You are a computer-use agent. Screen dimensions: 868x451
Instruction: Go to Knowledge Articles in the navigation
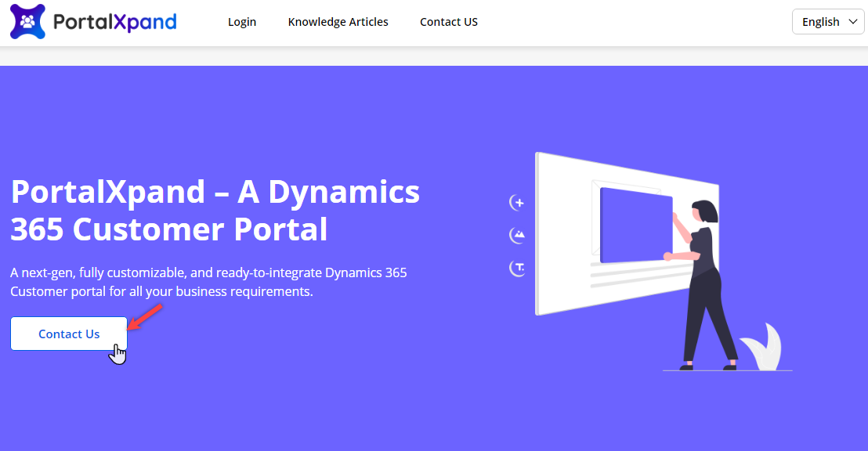click(x=338, y=22)
